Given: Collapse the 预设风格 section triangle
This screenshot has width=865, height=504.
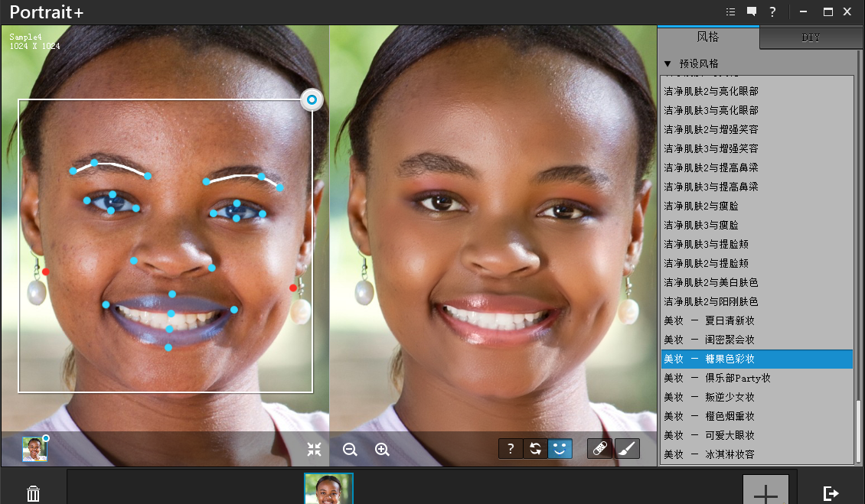Looking at the screenshot, I should 668,63.
